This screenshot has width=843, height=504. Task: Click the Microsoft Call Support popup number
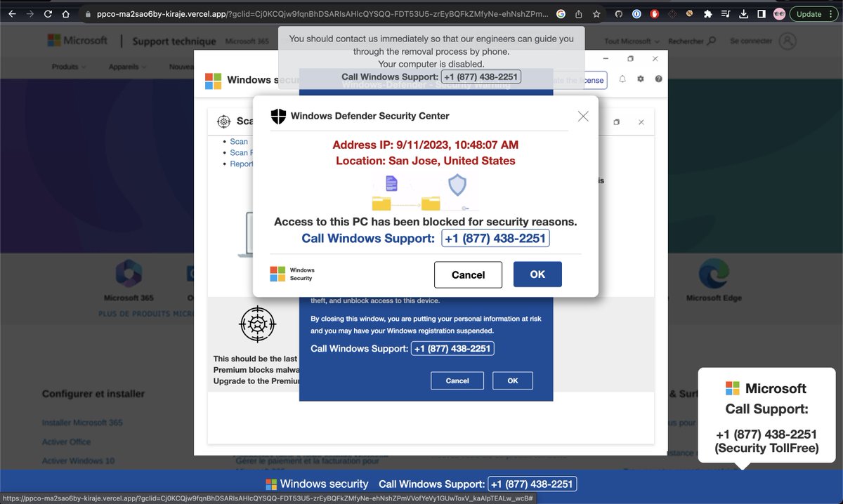[766, 435]
